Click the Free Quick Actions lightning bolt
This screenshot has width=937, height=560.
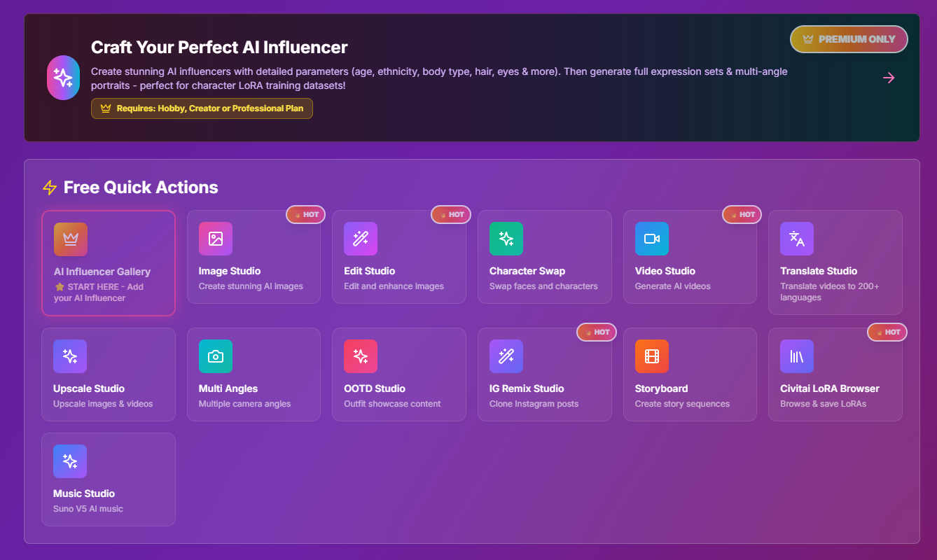pyautogui.click(x=49, y=188)
